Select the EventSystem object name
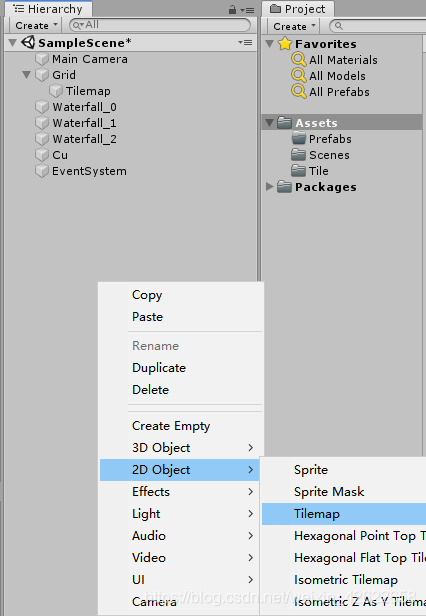 click(x=90, y=171)
